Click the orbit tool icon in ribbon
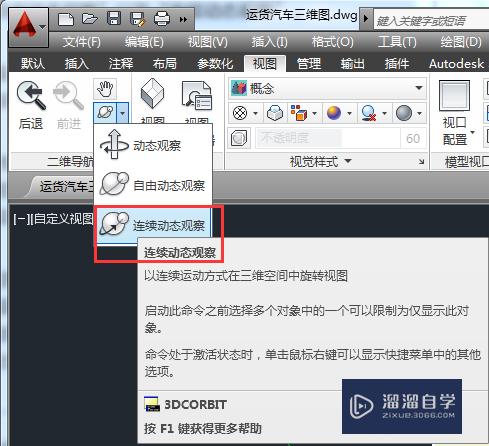 pos(105,112)
